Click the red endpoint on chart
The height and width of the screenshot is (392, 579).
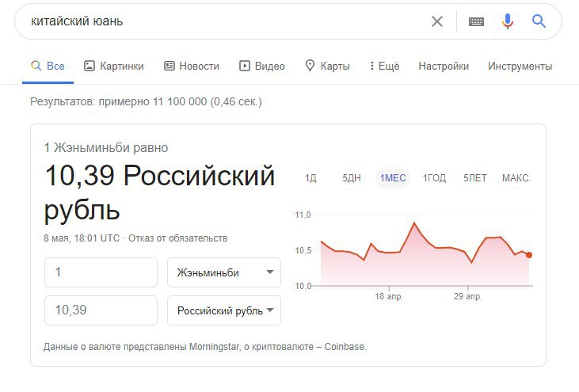529,255
